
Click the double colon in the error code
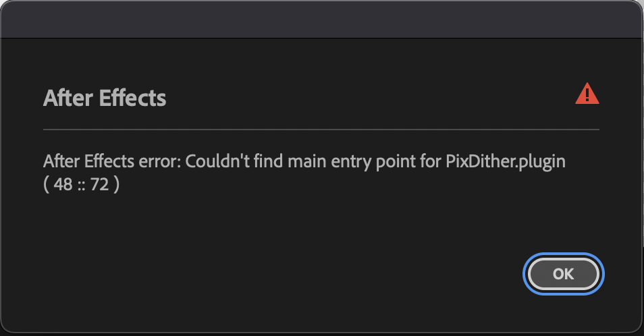[x=81, y=186]
